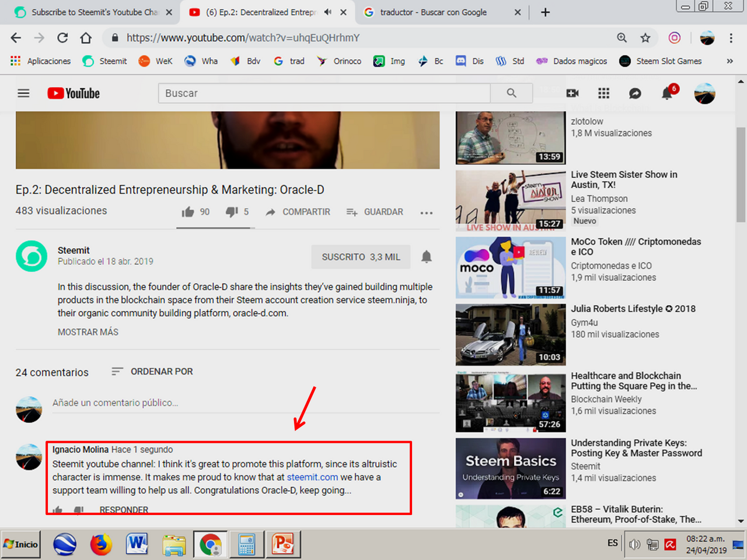Open the zlotolow video thumbnail 13:59

pyautogui.click(x=511, y=138)
